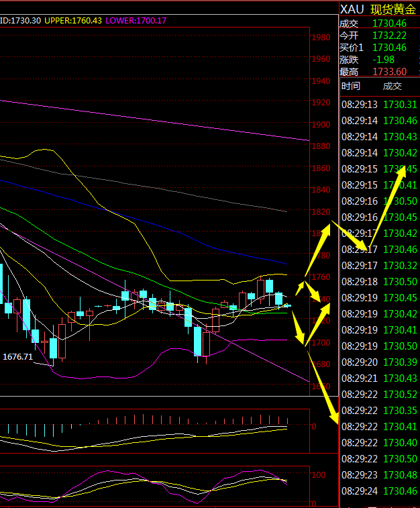Select price 1730.50 in an 08:29:22 row
Screen dimensions: 420x508
point(401,459)
